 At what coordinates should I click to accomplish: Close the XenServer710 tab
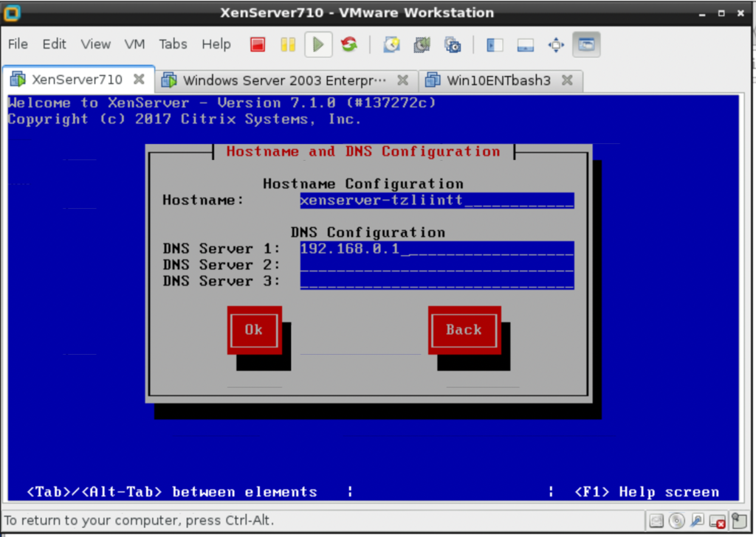point(139,79)
